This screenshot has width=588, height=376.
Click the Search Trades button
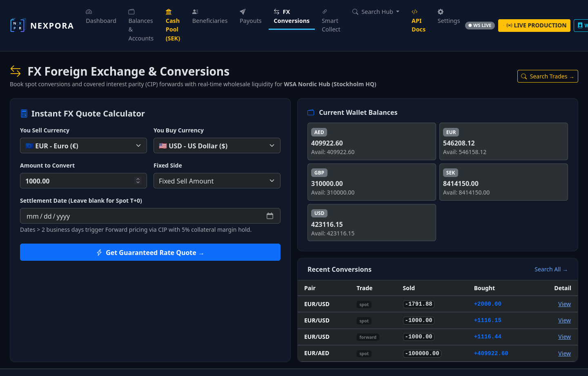pyautogui.click(x=548, y=76)
